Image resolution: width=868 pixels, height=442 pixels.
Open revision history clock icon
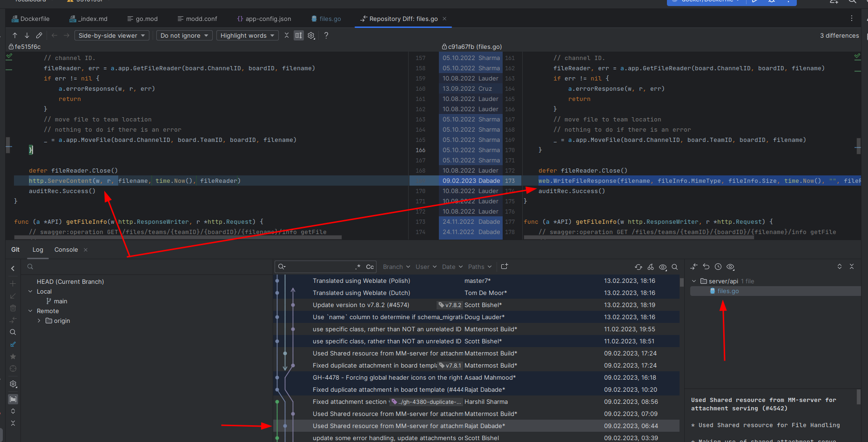tap(718, 267)
